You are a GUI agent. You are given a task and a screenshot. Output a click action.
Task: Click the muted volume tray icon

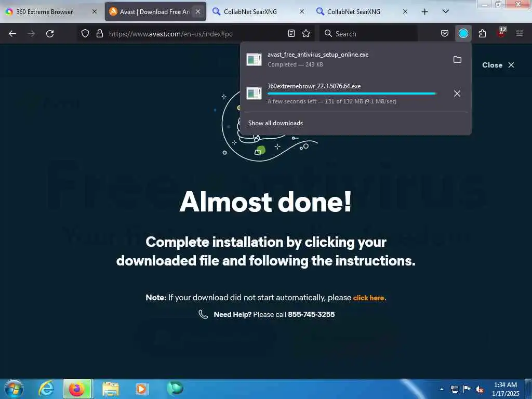480,389
